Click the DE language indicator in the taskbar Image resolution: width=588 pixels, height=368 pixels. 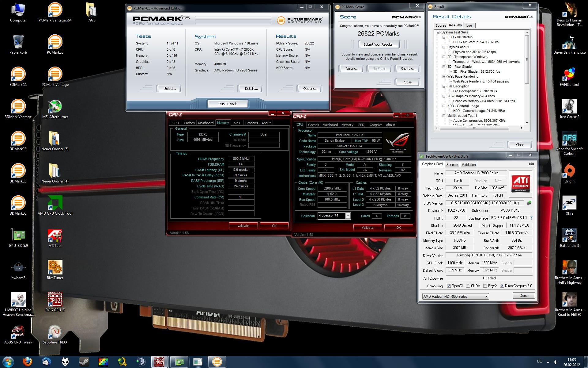[539, 361]
